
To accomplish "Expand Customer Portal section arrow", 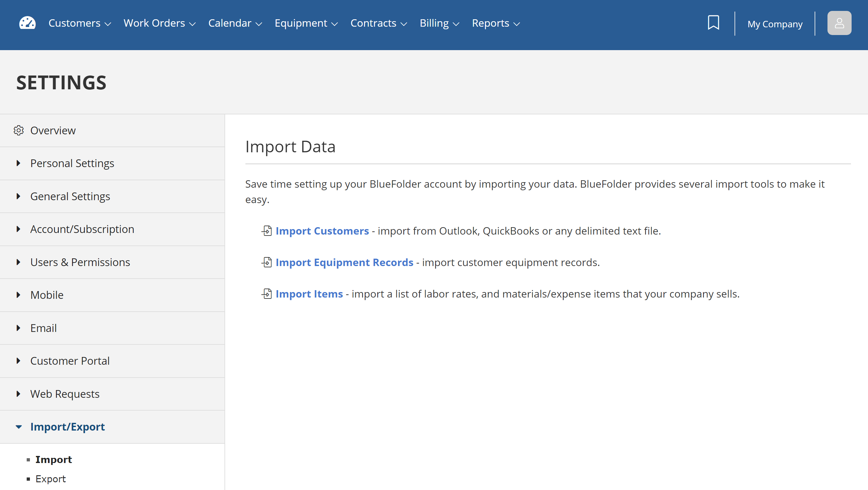I will pyautogui.click(x=18, y=361).
